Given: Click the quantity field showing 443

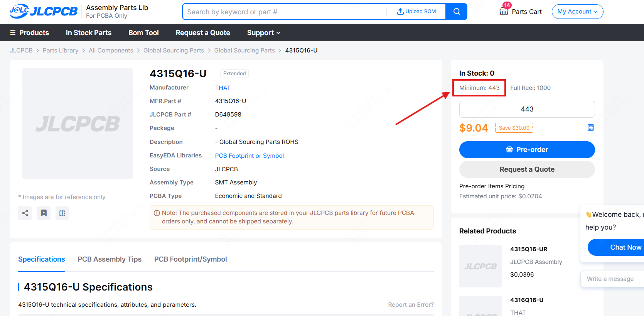Looking at the screenshot, I should tap(527, 109).
